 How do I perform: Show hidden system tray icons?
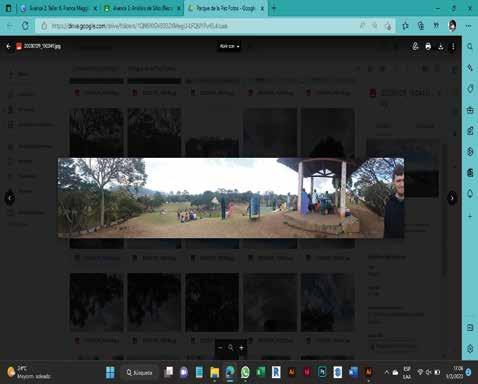pos(386,372)
